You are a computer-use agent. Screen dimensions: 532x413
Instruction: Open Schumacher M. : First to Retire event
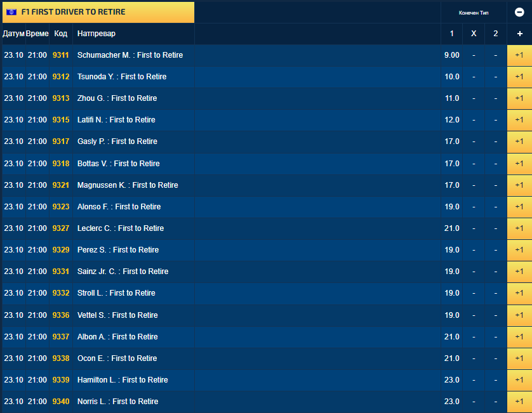(130, 55)
